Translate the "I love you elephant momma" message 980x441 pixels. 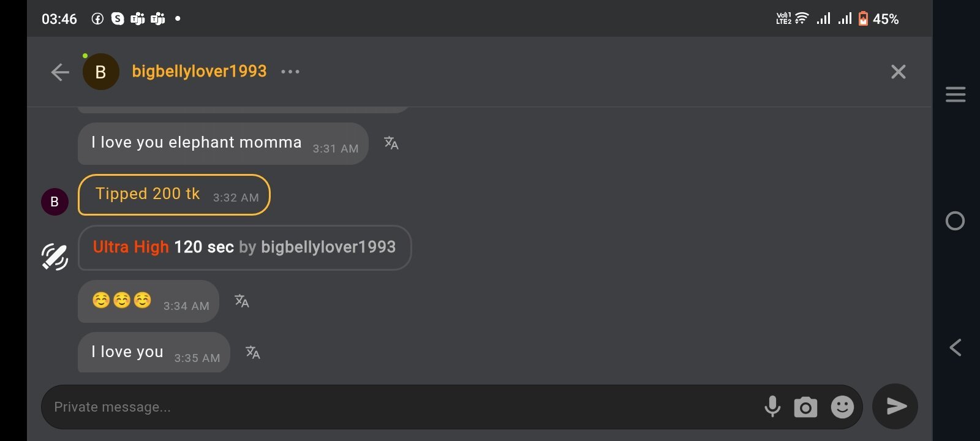coord(391,143)
